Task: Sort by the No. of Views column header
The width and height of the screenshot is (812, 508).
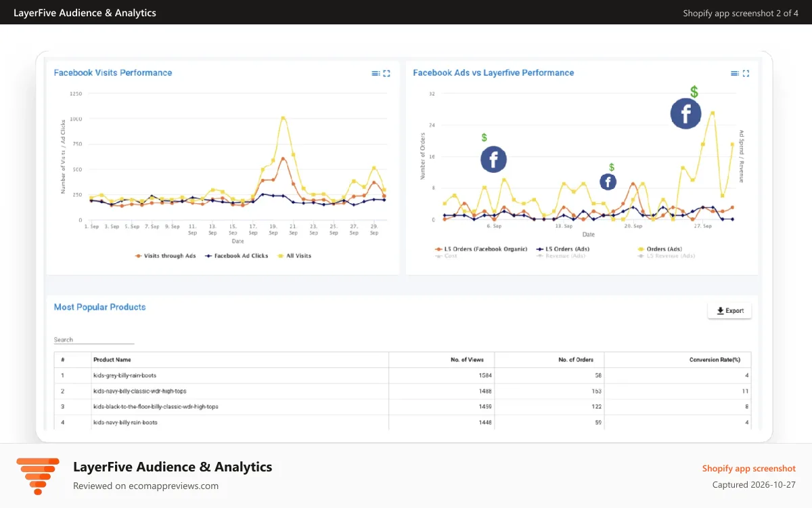Action: tap(443, 360)
